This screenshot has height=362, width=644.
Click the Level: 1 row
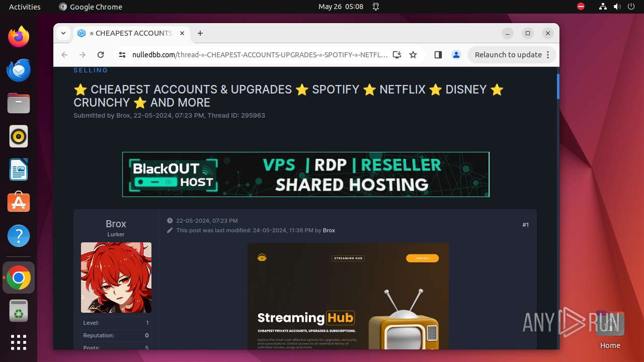coord(116,323)
